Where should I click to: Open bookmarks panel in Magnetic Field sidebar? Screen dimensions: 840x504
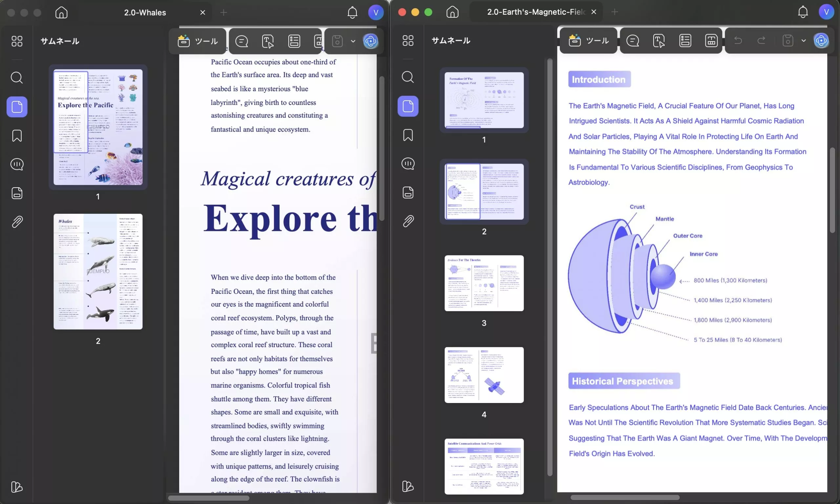coord(408,135)
